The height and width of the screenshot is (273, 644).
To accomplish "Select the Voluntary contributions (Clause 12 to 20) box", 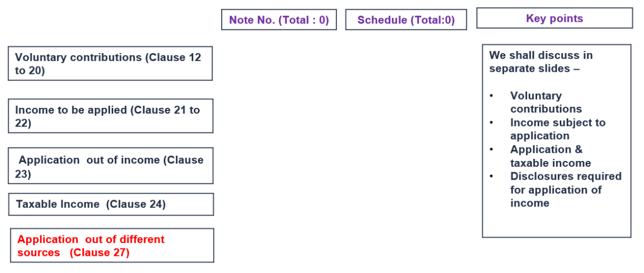I will click(110, 64).
